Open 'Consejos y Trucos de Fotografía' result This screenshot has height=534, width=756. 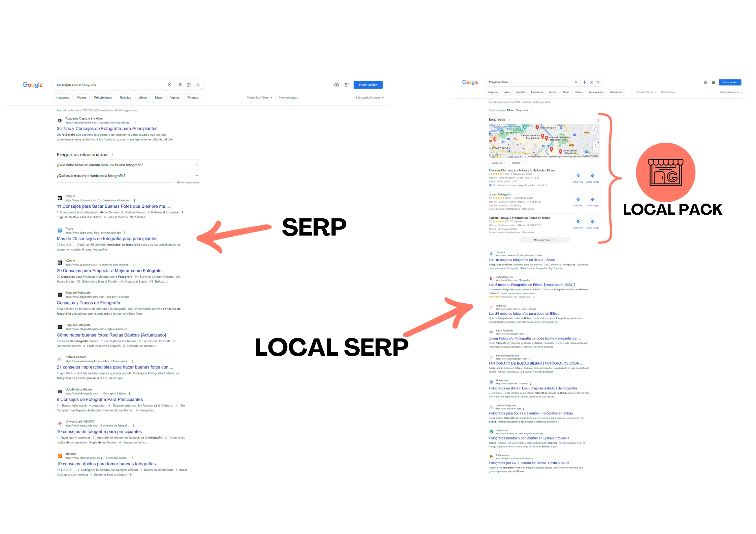point(88,303)
